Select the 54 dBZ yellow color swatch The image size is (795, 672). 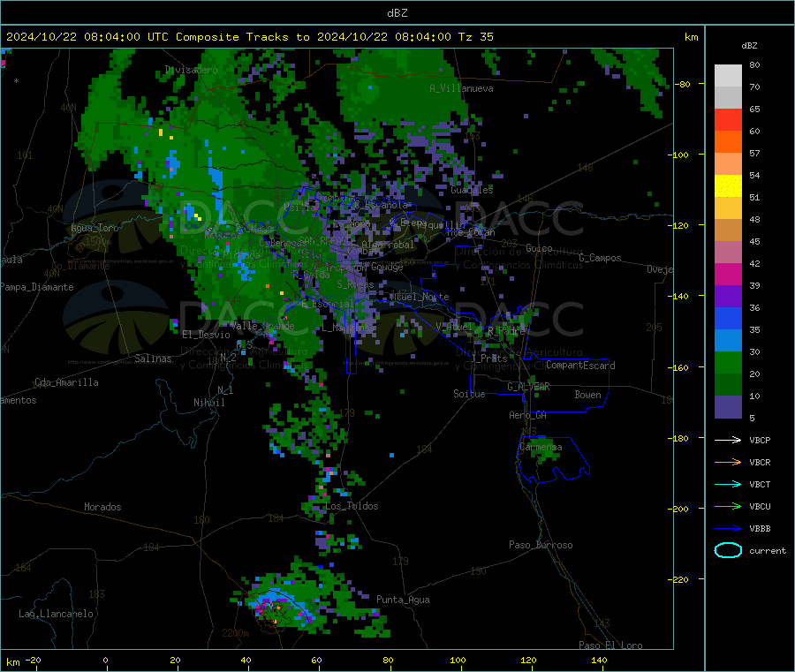(x=728, y=186)
